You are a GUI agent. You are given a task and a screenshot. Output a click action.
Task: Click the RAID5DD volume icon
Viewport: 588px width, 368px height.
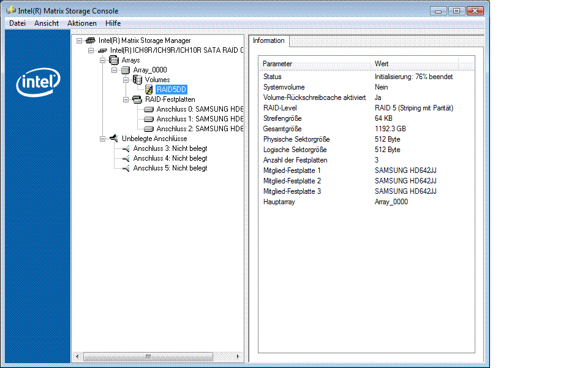[x=149, y=90]
